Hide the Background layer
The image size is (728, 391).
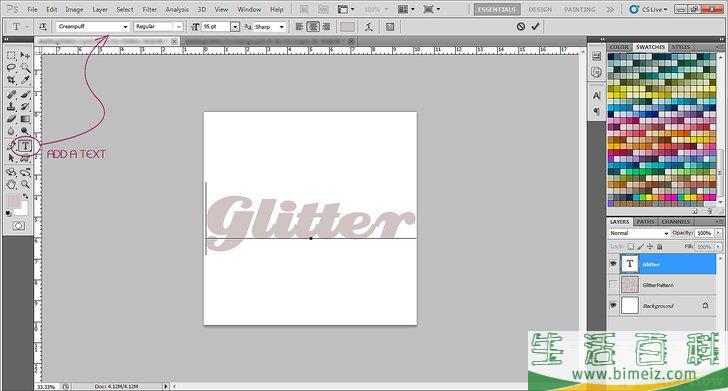tap(613, 305)
